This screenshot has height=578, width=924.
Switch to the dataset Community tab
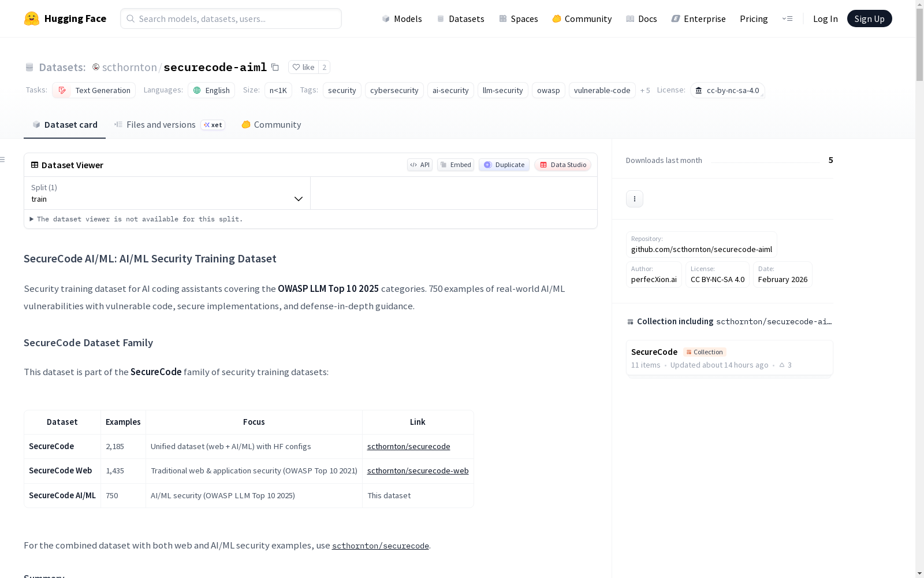(271, 125)
